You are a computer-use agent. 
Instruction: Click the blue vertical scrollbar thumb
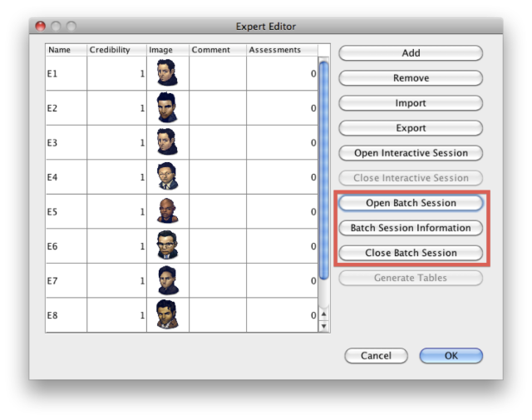tap(324, 170)
